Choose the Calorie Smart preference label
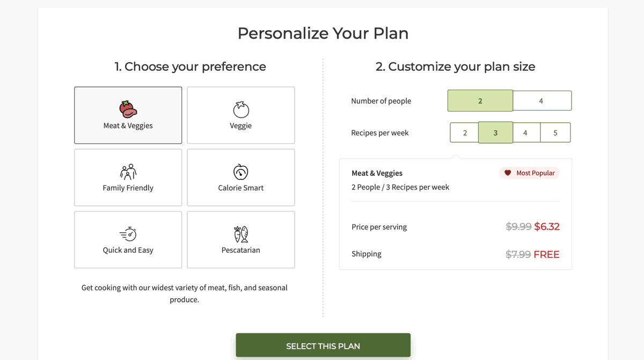 click(241, 188)
